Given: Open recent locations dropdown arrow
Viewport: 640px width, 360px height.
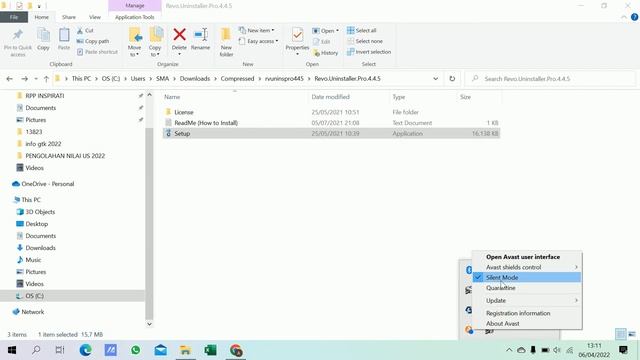Looking at the screenshot, I should [x=36, y=79].
